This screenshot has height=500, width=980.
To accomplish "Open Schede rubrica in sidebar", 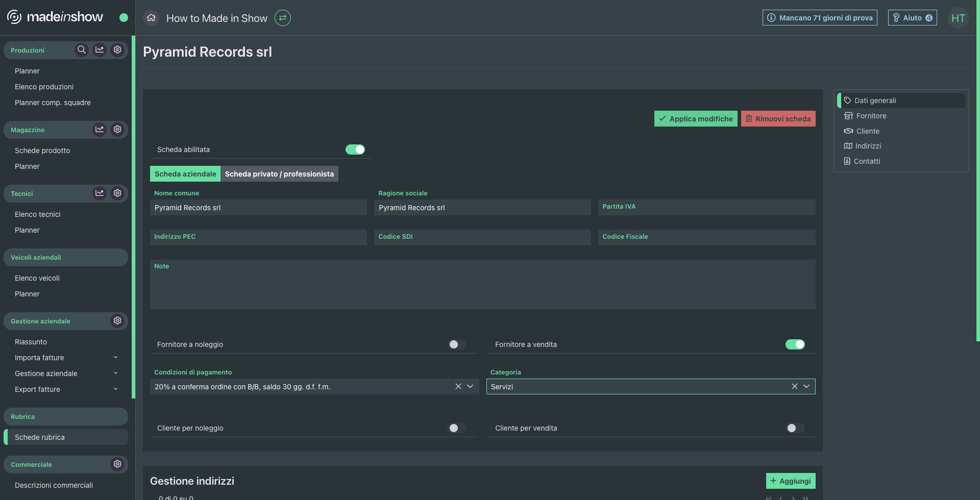I will pos(66,437).
